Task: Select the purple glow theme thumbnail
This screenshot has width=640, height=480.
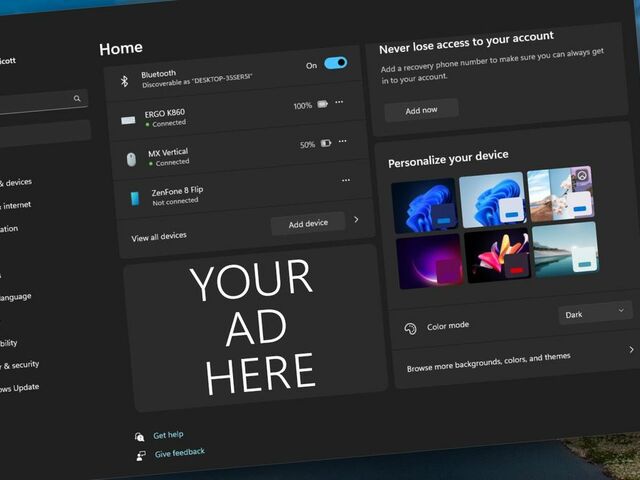Action: coord(430,261)
